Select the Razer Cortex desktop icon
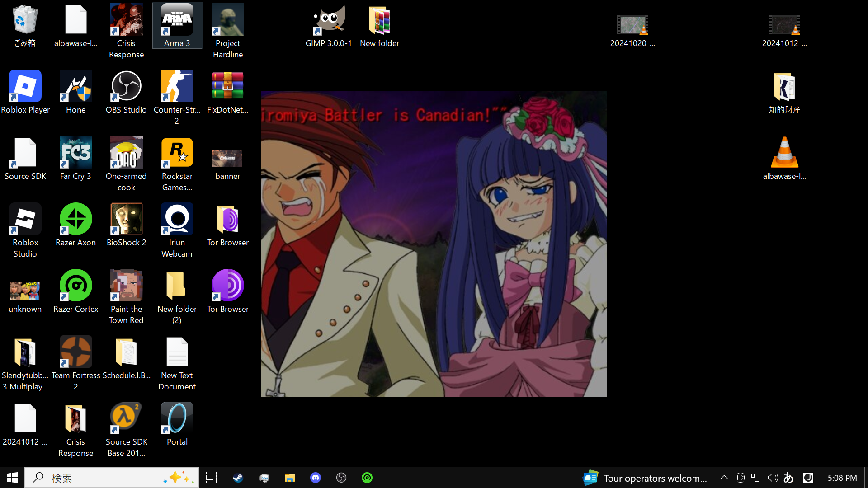This screenshot has width=868, height=488. click(75, 291)
